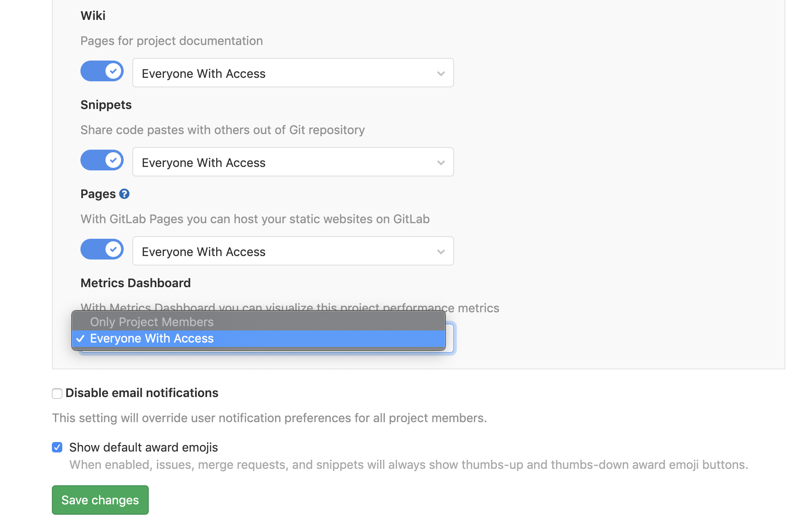The height and width of the screenshot is (532, 806).
Task: Disable the Snippets feature switch
Action: point(102,160)
